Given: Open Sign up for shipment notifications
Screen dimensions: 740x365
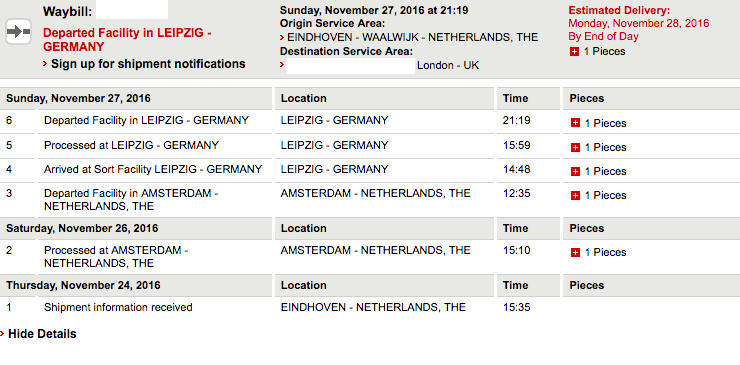Looking at the screenshot, I should pos(148,64).
